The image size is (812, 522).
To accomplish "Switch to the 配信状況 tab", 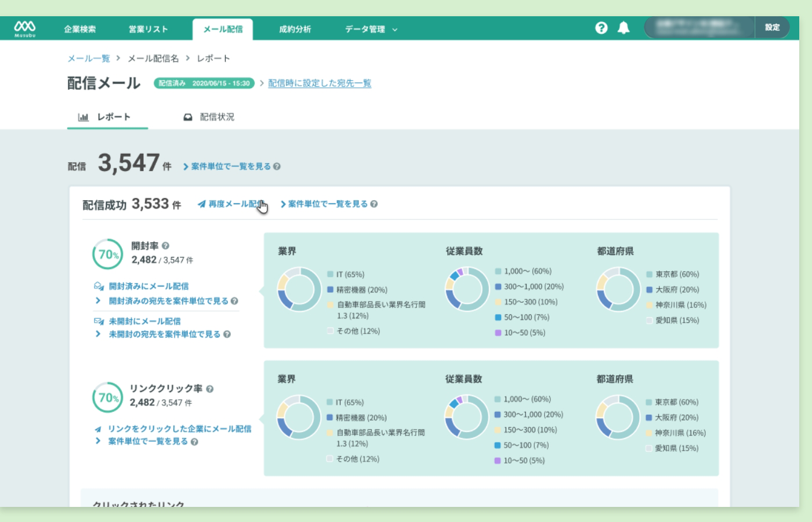I will (x=209, y=117).
